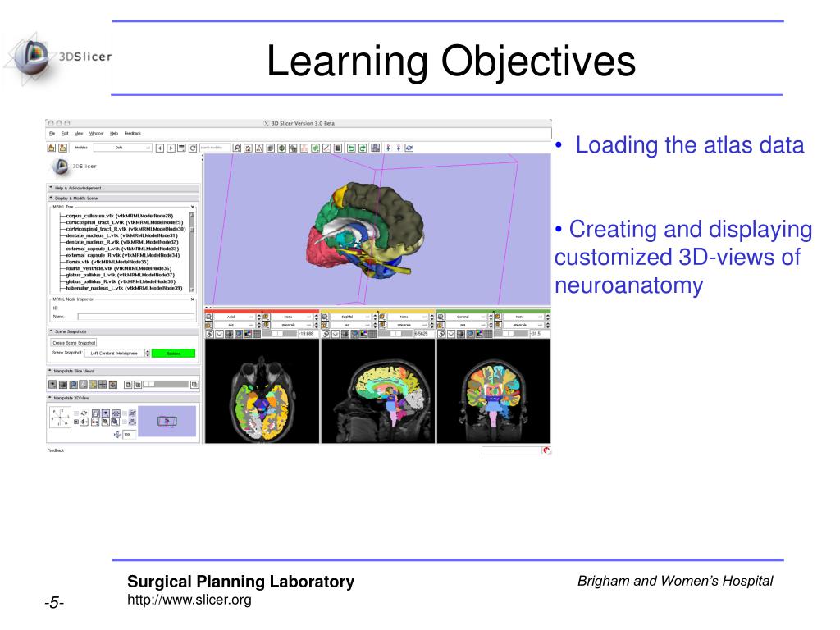Click the Home house icon in the toolbar
This screenshot has width=840, height=630.
point(248,148)
